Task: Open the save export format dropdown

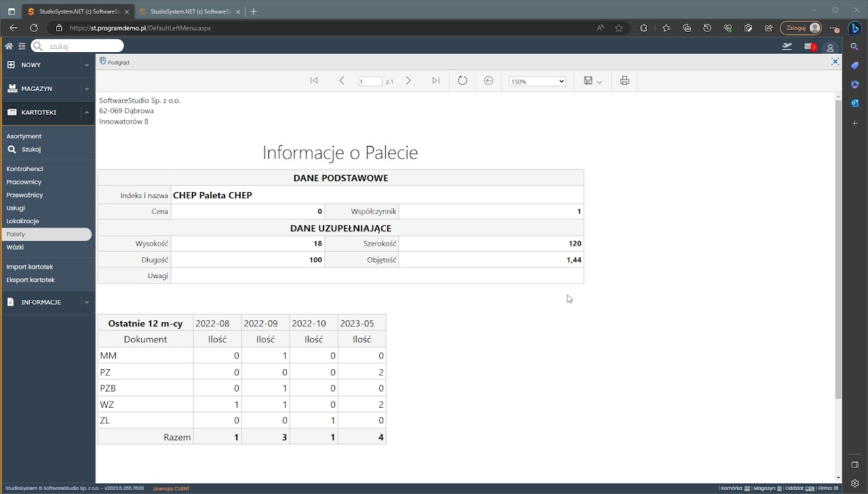Action: (x=593, y=81)
